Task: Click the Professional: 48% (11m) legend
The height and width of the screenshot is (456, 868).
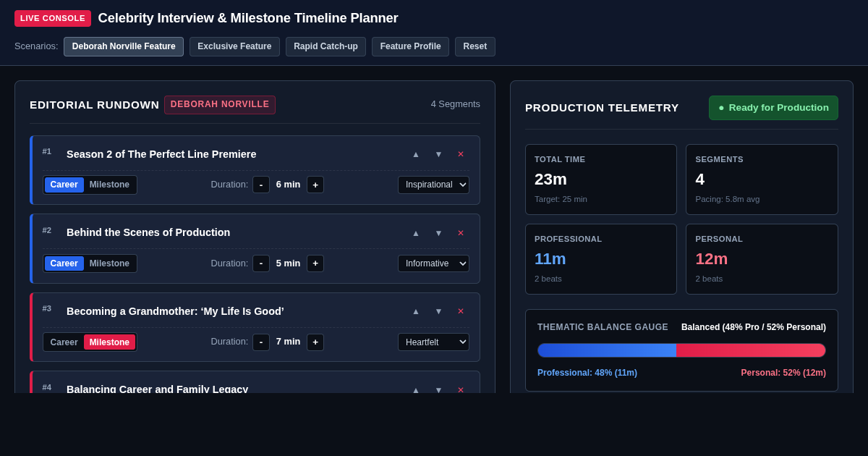Action: click(587, 373)
